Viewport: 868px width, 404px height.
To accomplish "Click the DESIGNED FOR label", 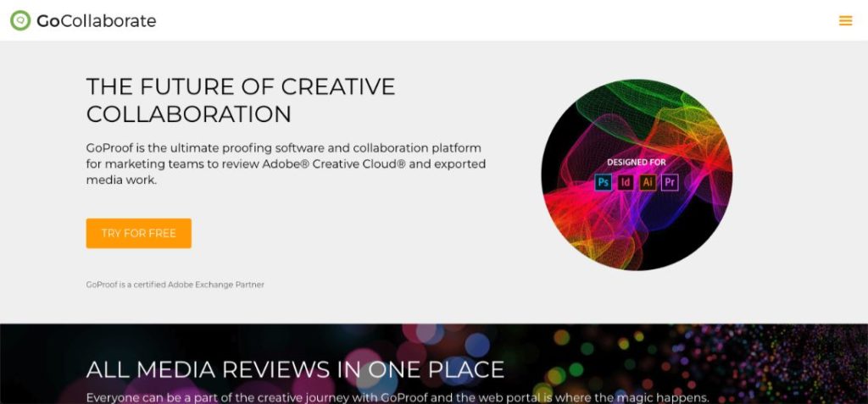I will coord(637,162).
